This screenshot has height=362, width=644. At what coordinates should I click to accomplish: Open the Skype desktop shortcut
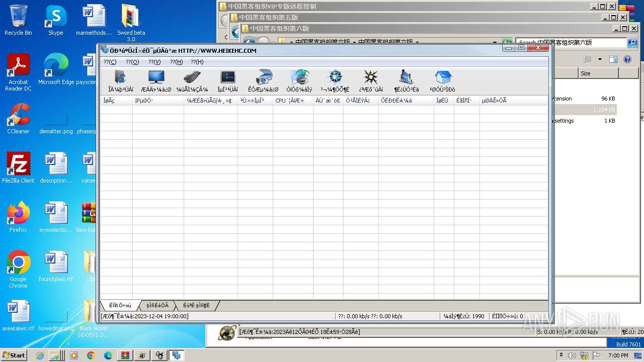click(x=56, y=20)
